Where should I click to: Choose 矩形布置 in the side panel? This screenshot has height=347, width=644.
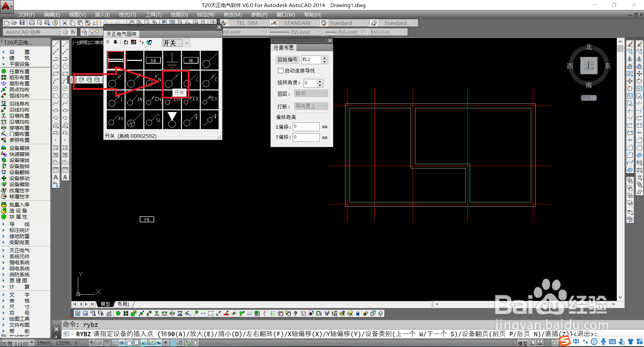19,77
